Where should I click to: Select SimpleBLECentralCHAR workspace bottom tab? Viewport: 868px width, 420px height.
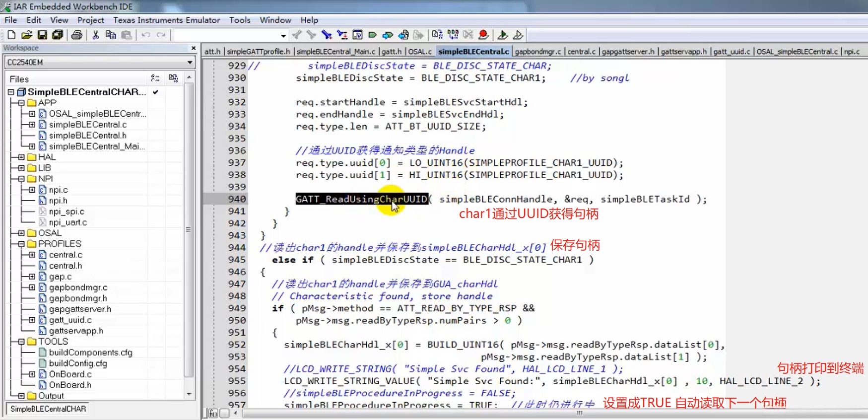coord(48,409)
